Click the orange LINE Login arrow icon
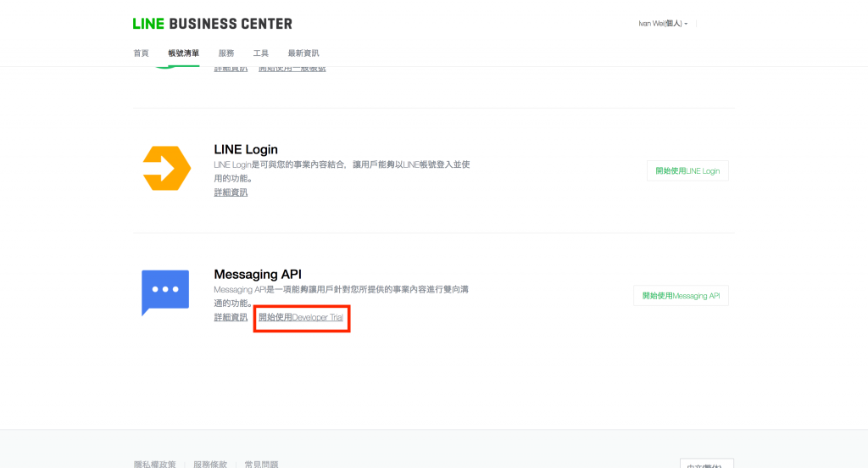Screen dimensions: 868x468 [x=167, y=169]
